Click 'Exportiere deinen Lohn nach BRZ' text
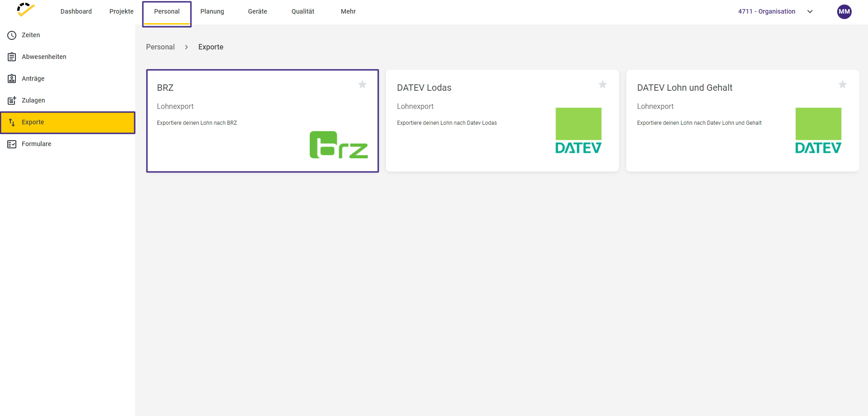The width and height of the screenshot is (868, 416). click(x=197, y=123)
